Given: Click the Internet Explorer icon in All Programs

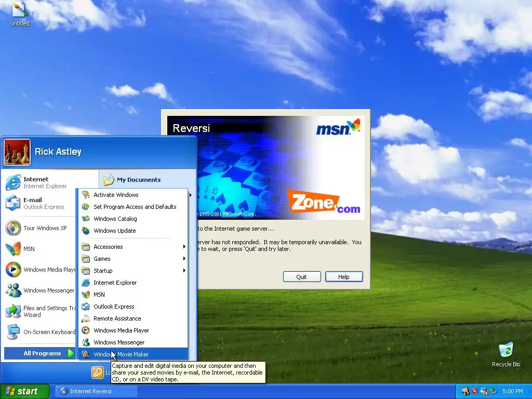Looking at the screenshot, I should point(86,282).
